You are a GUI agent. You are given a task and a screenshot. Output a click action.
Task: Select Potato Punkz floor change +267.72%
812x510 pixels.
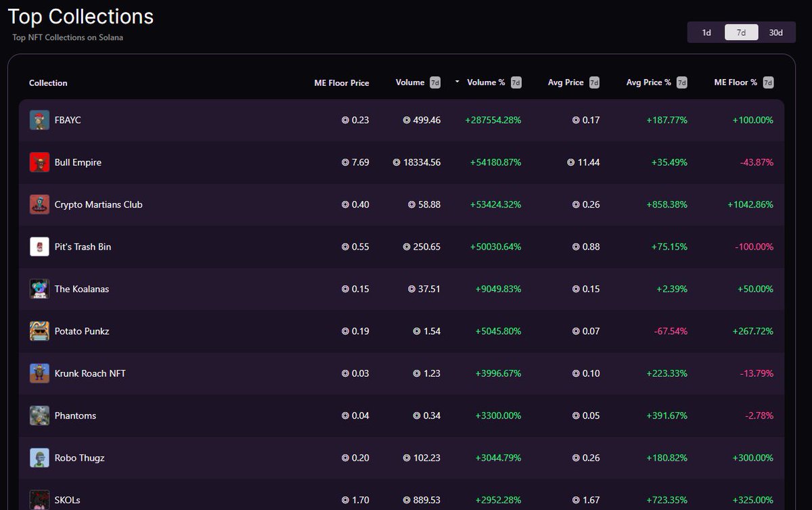click(x=752, y=331)
